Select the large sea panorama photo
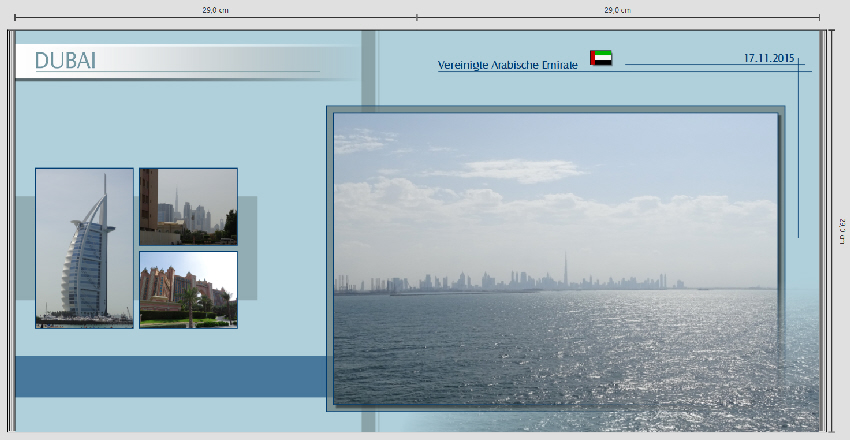The height and width of the screenshot is (440, 850). click(555, 258)
